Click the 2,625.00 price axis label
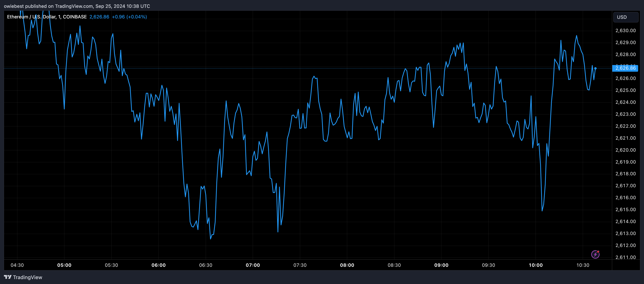Viewport: 644px width, 284px height. pos(626,90)
